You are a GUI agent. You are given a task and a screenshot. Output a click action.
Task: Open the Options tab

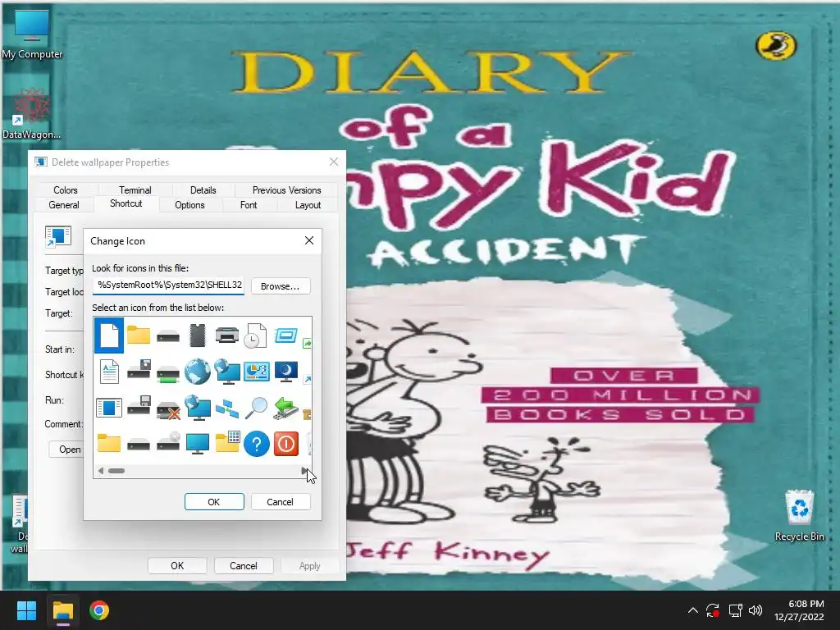tap(189, 205)
